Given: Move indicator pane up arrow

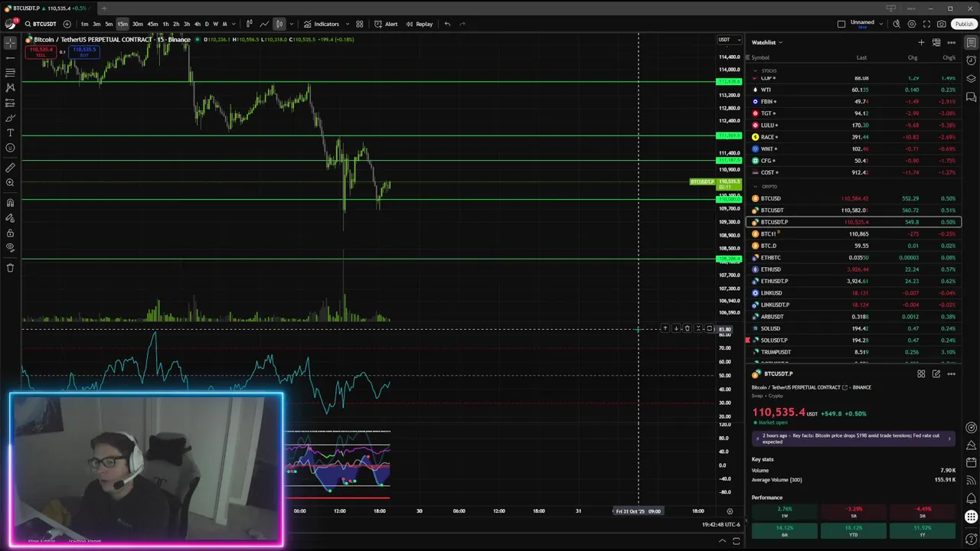Looking at the screenshot, I should [x=665, y=328].
